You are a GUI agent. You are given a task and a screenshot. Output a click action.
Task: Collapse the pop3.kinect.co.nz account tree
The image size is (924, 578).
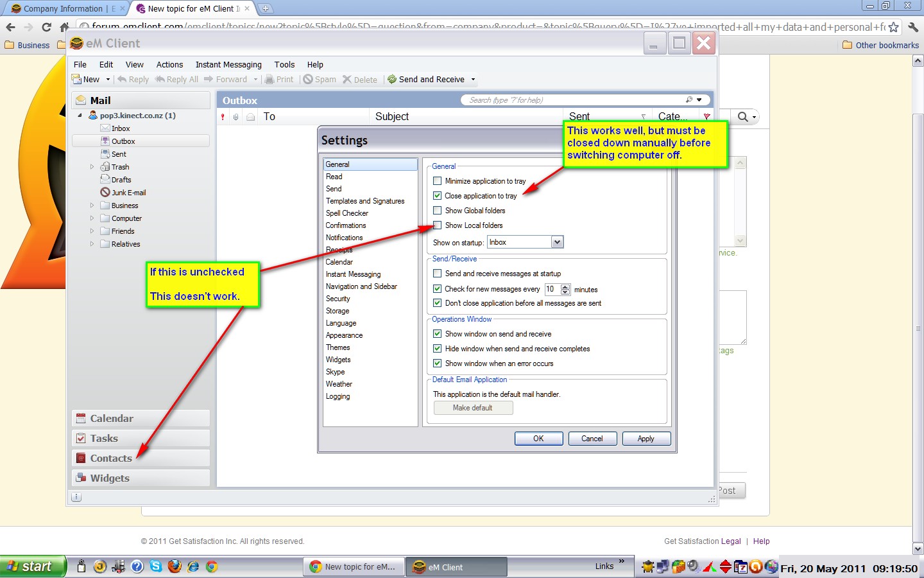(80, 116)
